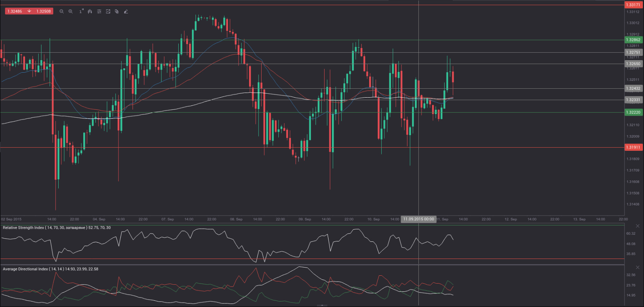The width and height of the screenshot is (644, 307).
Task: Select the 1.31911 red price level tag
Action: 633,147
